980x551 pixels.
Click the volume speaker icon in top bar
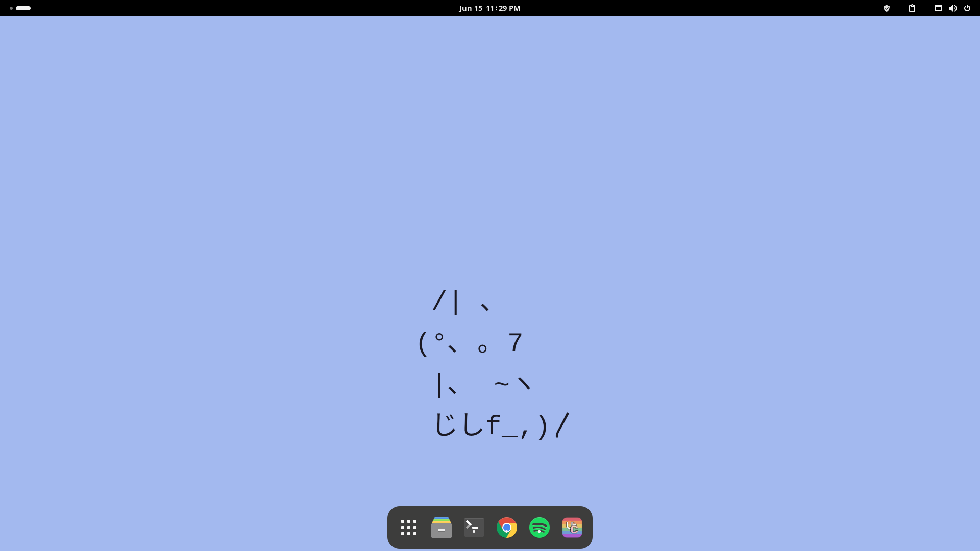click(x=953, y=8)
